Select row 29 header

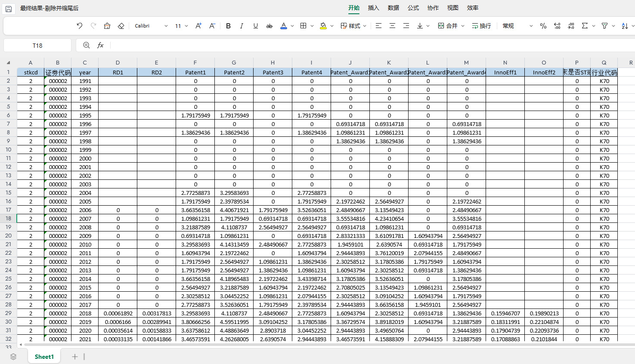[8, 313]
